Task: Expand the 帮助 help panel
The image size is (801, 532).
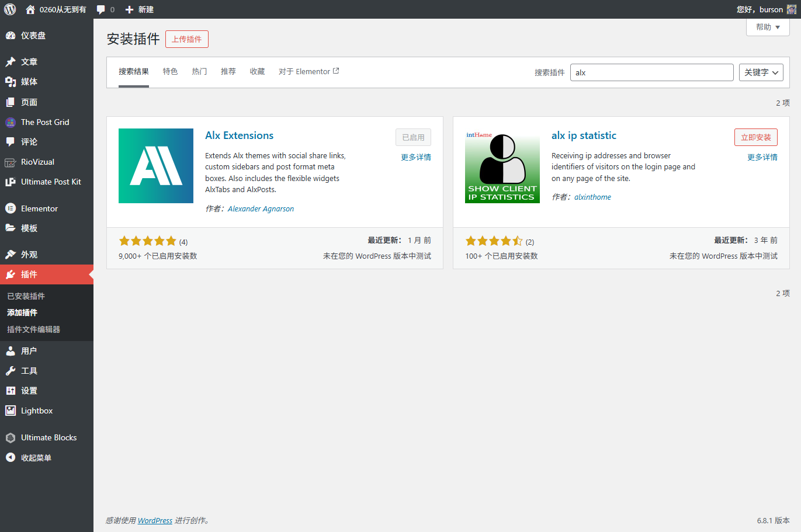Action: tap(768, 27)
